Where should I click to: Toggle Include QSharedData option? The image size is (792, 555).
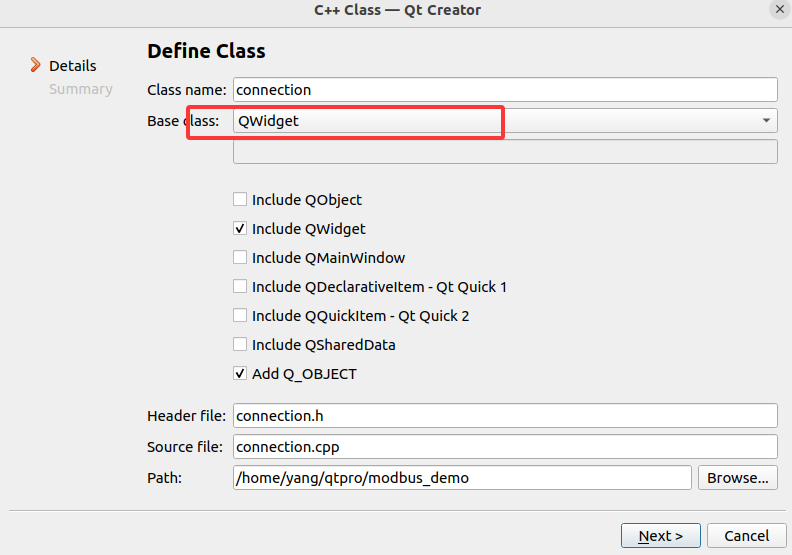[240, 345]
